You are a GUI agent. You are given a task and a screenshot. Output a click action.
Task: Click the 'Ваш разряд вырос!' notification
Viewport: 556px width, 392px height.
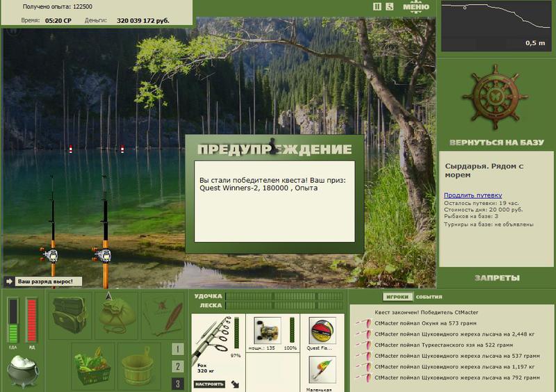click(x=49, y=281)
